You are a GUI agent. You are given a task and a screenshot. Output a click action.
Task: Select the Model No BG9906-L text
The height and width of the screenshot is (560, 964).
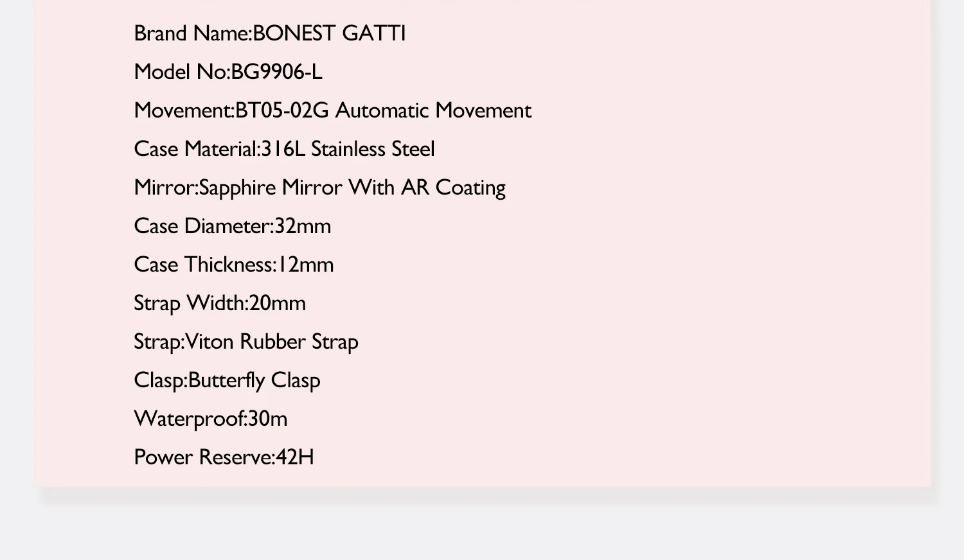pyautogui.click(x=228, y=72)
